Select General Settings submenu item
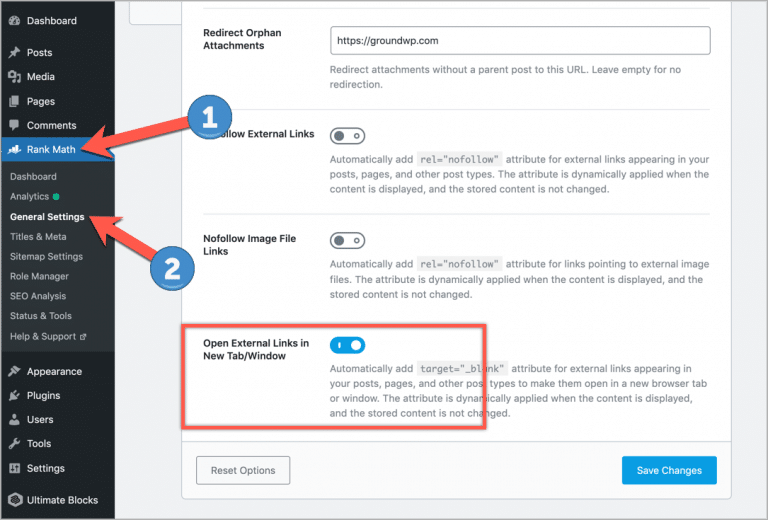This screenshot has width=768, height=520. [47, 216]
